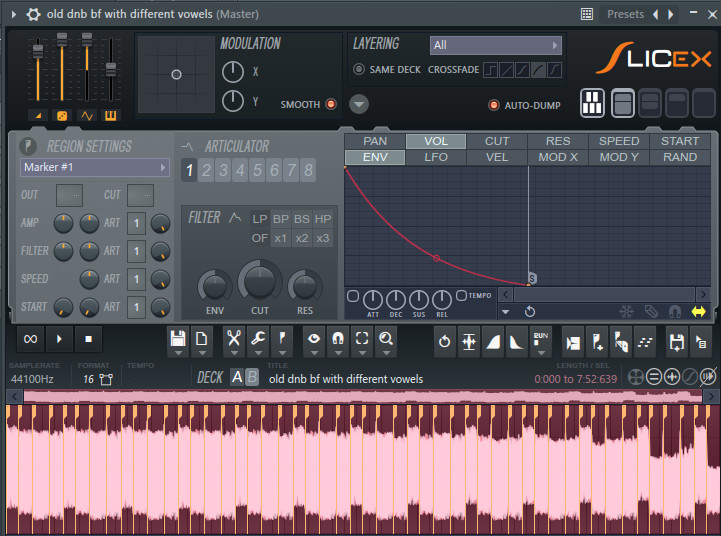Click the scissors slicing tool icon
This screenshot has width=721, height=536.
click(x=233, y=340)
